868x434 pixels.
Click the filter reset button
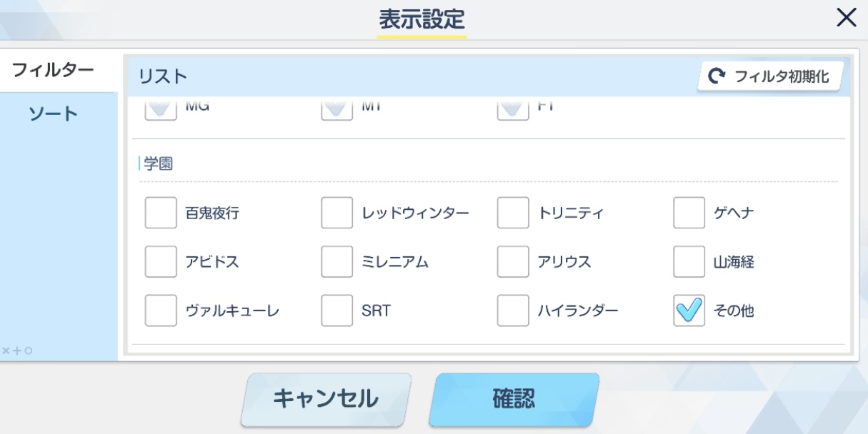(x=770, y=76)
